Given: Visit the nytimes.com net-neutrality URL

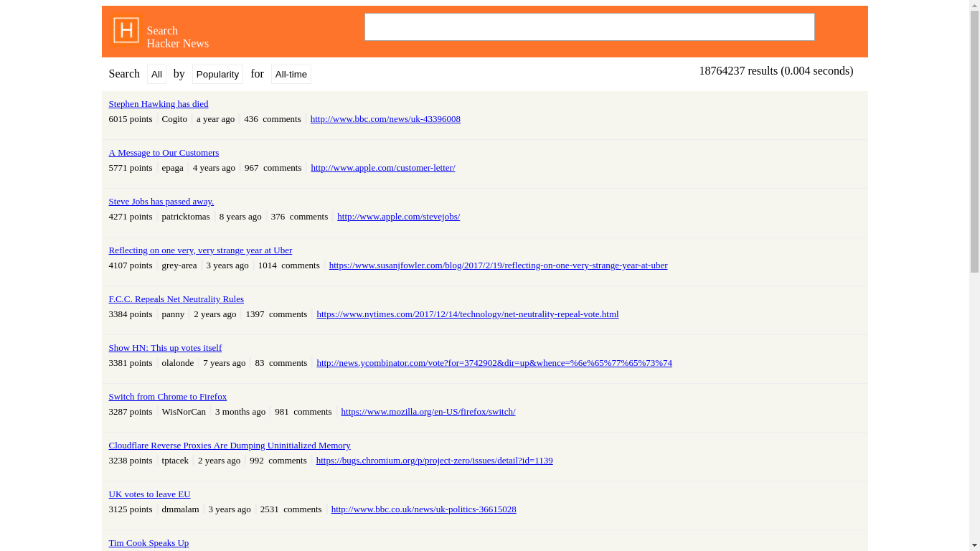Looking at the screenshot, I should [468, 314].
